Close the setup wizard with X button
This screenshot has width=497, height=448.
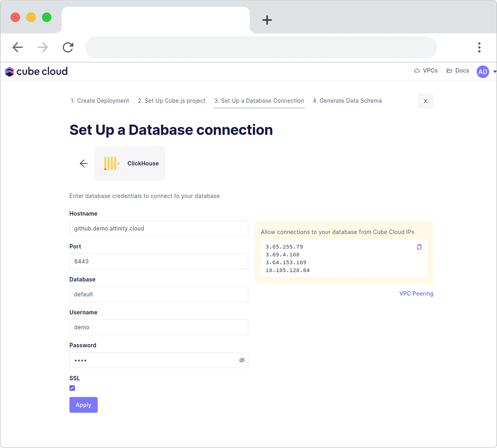click(426, 101)
